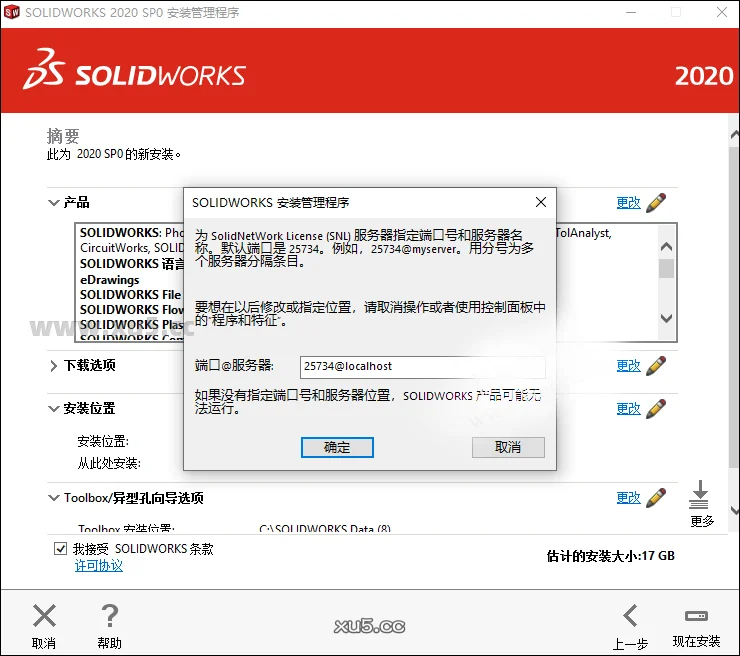Click the pencil icon beside 下载选项
740x656 pixels.
[656, 366]
